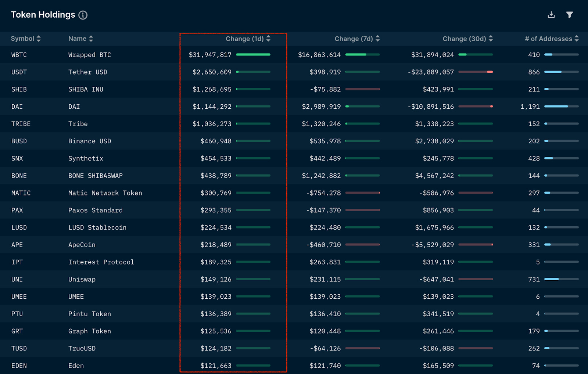Image resolution: width=588 pixels, height=374 pixels.
Task: Click DAI 7d change $2,989,919
Action: (x=321, y=107)
